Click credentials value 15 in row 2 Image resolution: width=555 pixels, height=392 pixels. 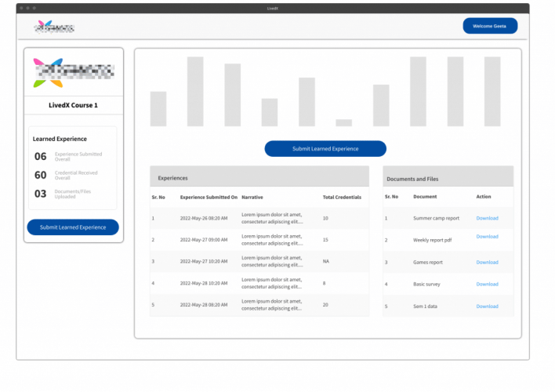pyautogui.click(x=325, y=240)
